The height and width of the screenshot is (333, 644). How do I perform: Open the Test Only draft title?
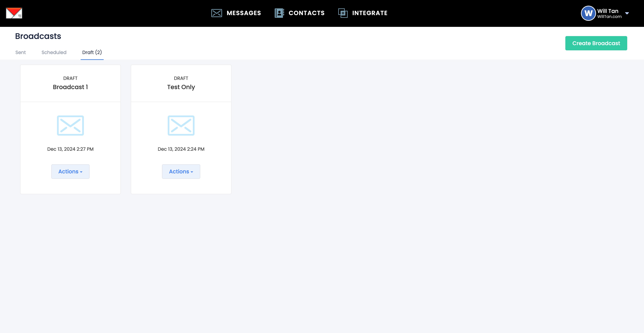[x=181, y=87]
